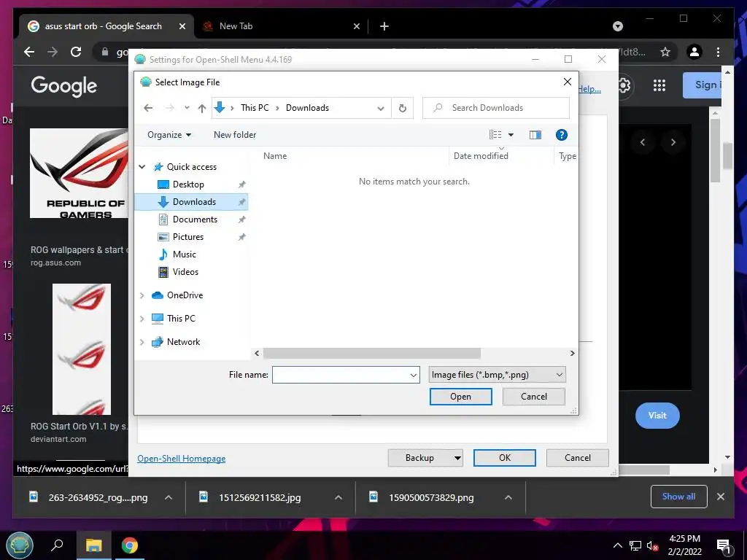Image resolution: width=747 pixels, height=560 pixels.
Task: Open file dialog help
Action: [562, 135]
